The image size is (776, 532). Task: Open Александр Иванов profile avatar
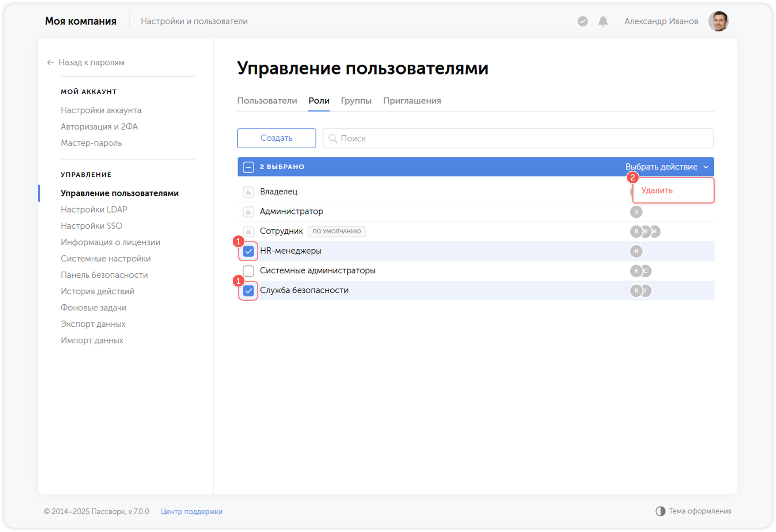[718, 21]
